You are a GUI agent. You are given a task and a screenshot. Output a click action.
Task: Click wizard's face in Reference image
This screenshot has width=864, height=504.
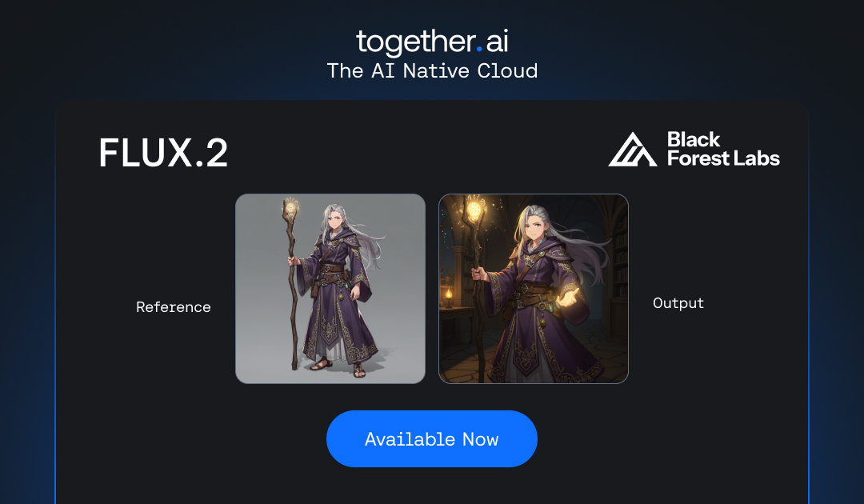click(334, 222)
